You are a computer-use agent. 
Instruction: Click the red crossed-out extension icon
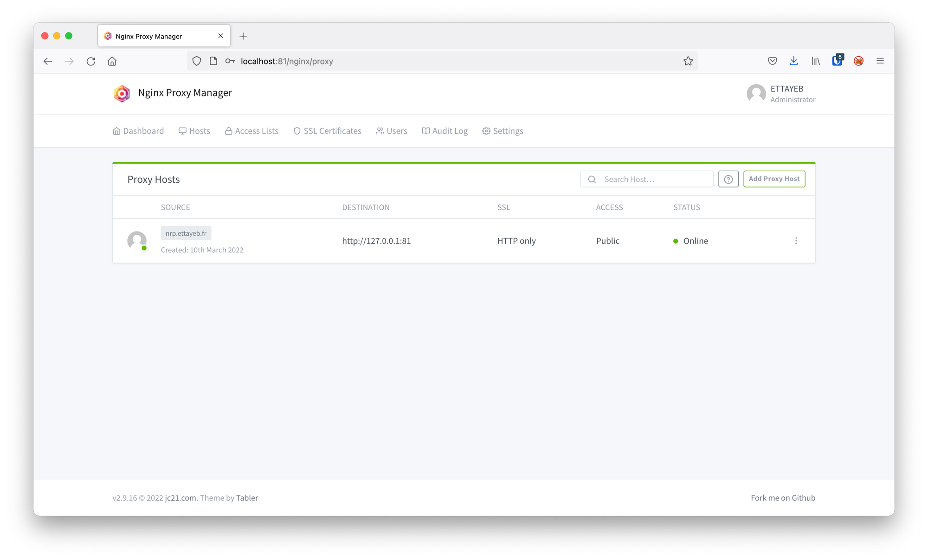(x=859, y=61)
